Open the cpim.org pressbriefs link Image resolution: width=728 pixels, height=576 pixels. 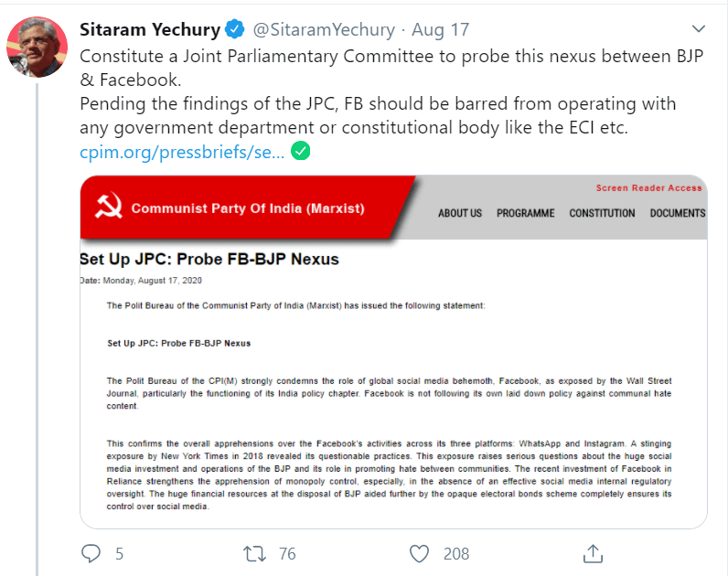pyautogui.click(x=183, y=150)
